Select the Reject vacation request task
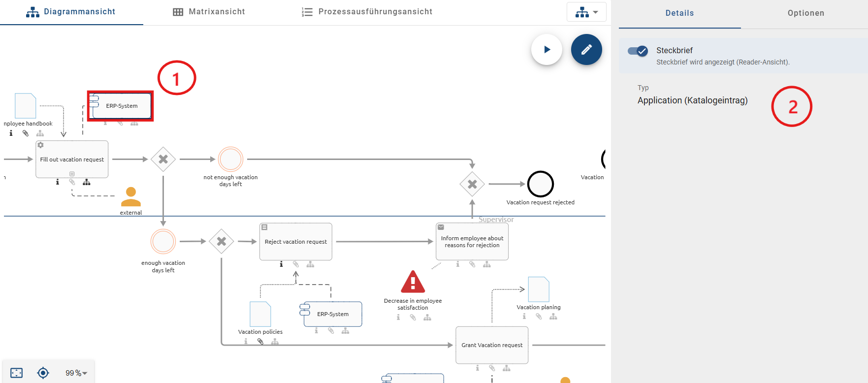 (295, 242)
